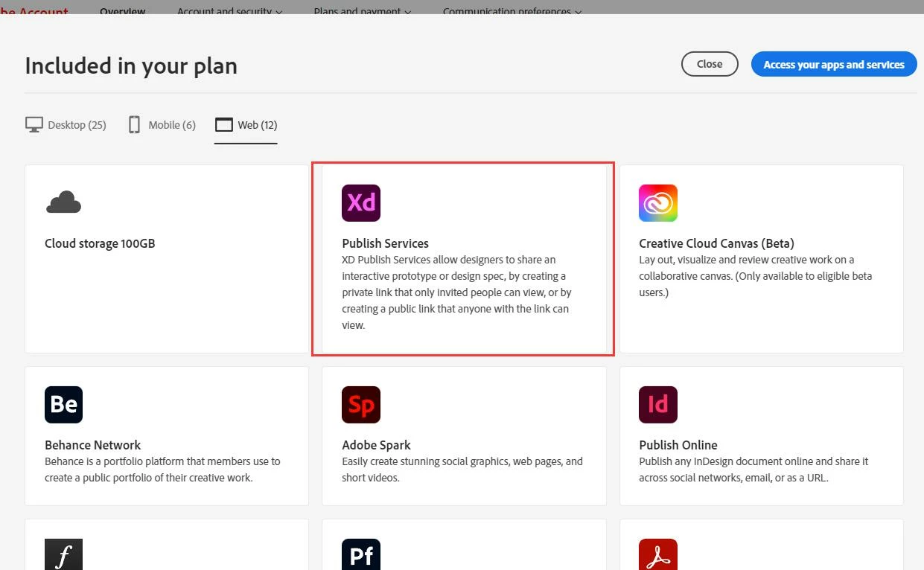Click the Behance Network title

coord(92,445)
